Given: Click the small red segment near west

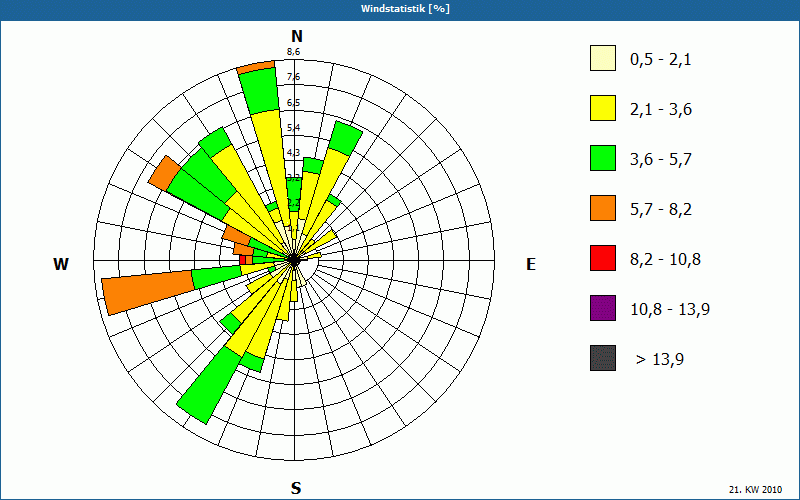Looking at the screenshot, I should click(243, 260).
